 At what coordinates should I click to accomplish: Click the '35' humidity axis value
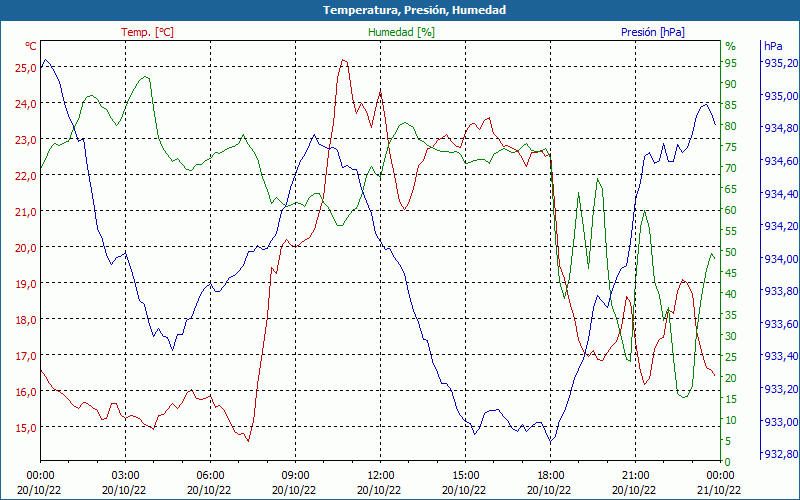click(x=731, y=315)
